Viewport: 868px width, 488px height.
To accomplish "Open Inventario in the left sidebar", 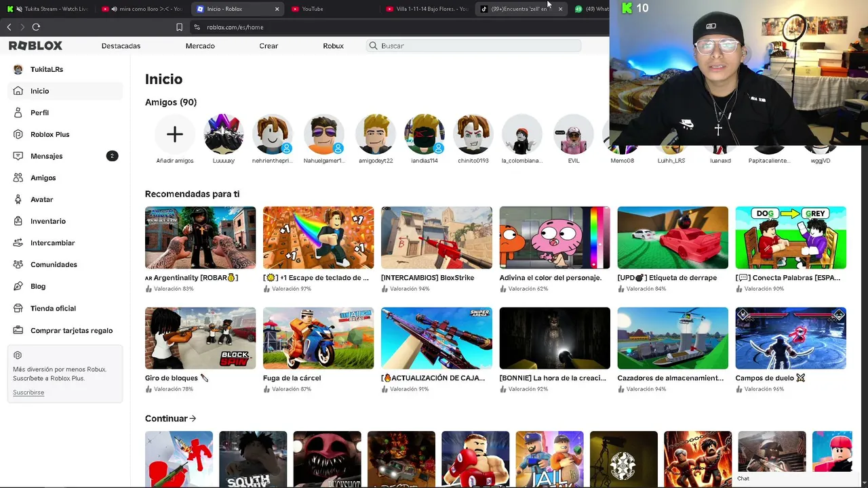I will tap(65, 221).
